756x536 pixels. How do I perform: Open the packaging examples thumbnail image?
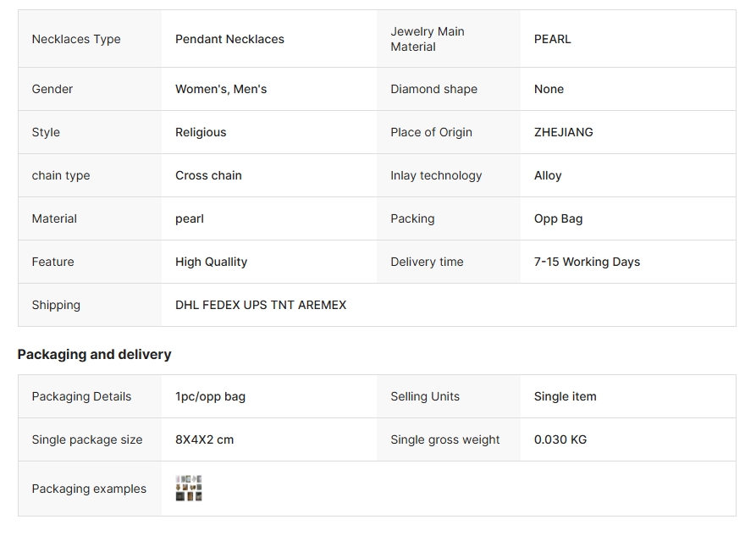pyautogui.click(x=189, y=489)
